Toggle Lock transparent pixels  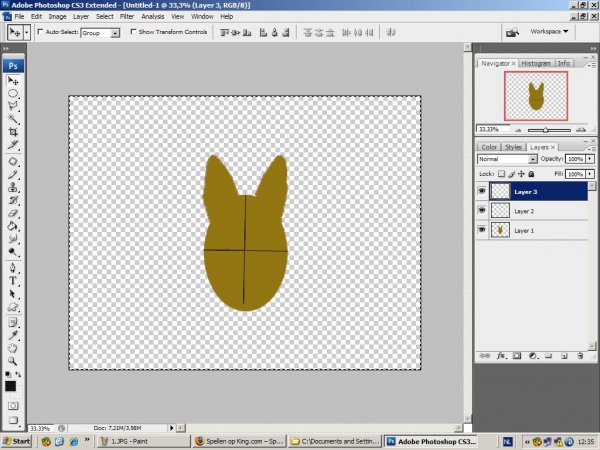tap(501, 174)
